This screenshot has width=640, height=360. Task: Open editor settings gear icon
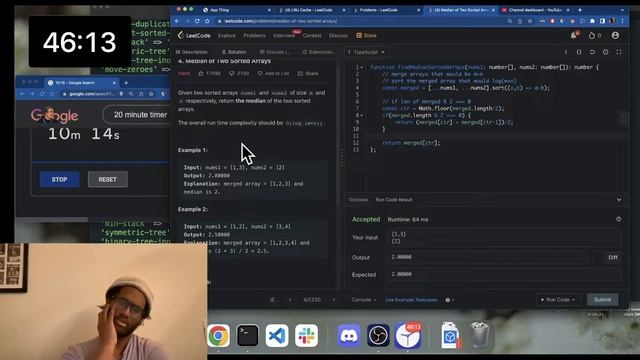coord(605,52)
